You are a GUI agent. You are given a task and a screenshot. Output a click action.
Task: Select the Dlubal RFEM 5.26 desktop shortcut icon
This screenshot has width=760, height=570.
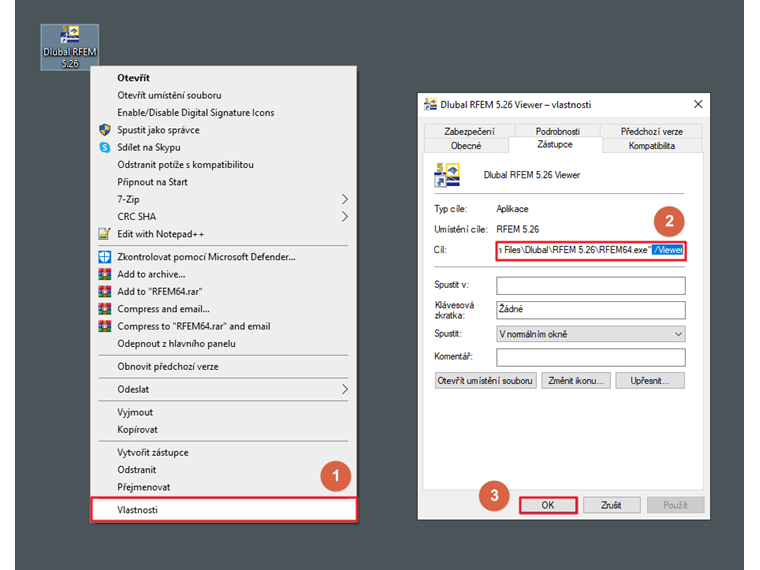[70, 47]
